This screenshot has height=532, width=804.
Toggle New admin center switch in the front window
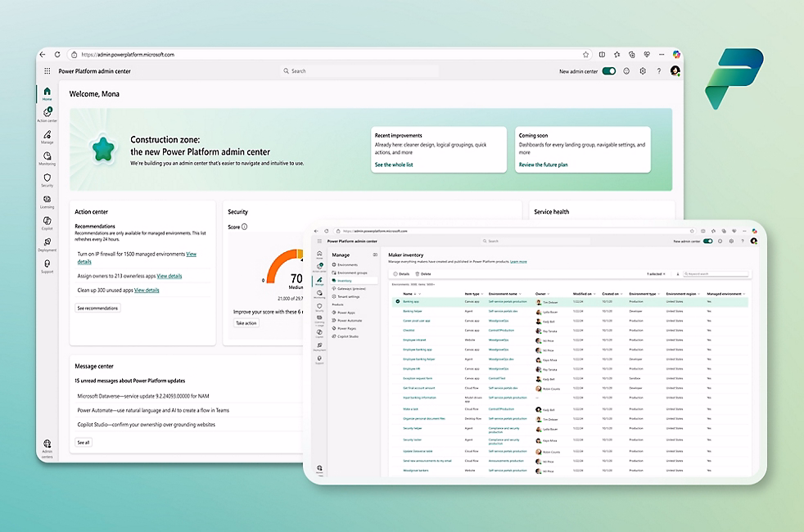click(x=707, y=241)
